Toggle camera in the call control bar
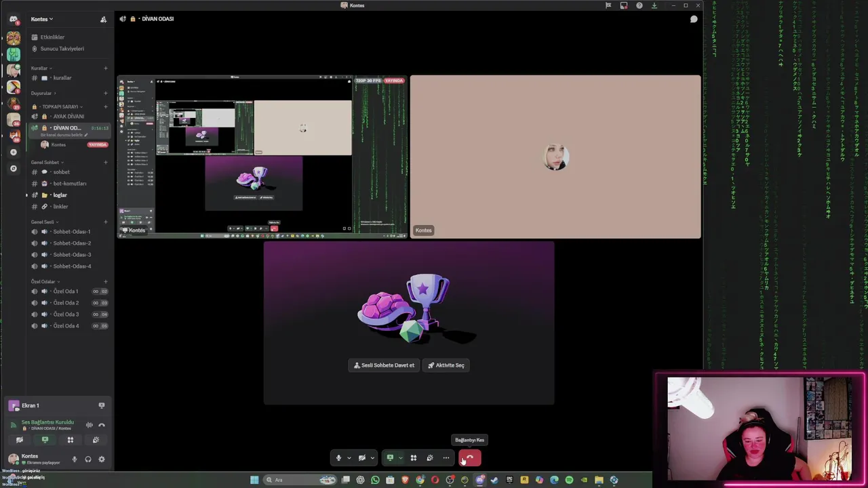This screenshot has height=488, width=868. coord(362,458)
